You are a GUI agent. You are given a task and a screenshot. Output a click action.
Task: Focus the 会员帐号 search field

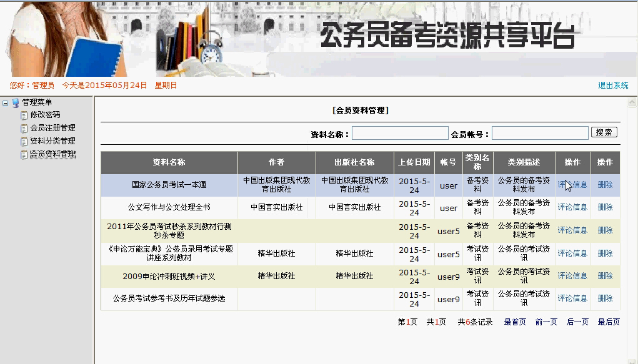tap(540, 133)
